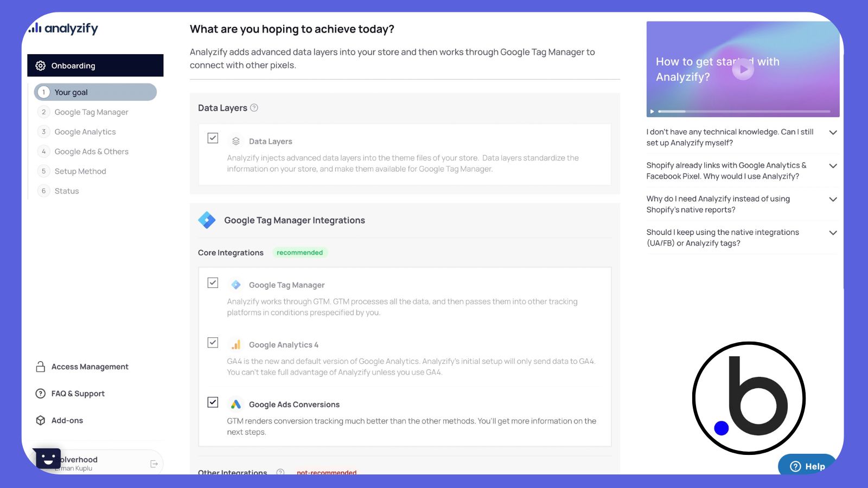Open 'Why do I need Analyzify' question
This screenshot has height=488, width=868.
(718, 204)
